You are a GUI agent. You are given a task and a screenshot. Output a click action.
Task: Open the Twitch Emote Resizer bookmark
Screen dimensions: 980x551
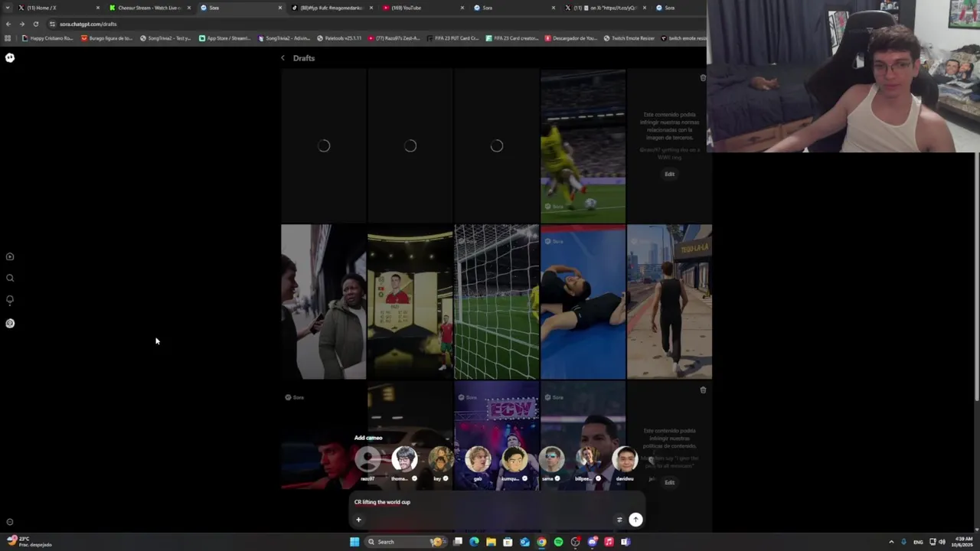coord(629,38)
